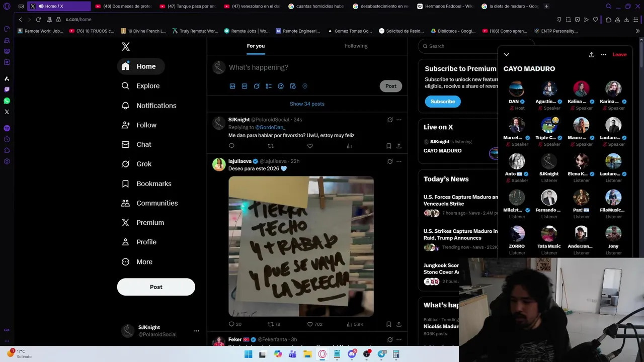Click the large white Post button

click(156, 287)
